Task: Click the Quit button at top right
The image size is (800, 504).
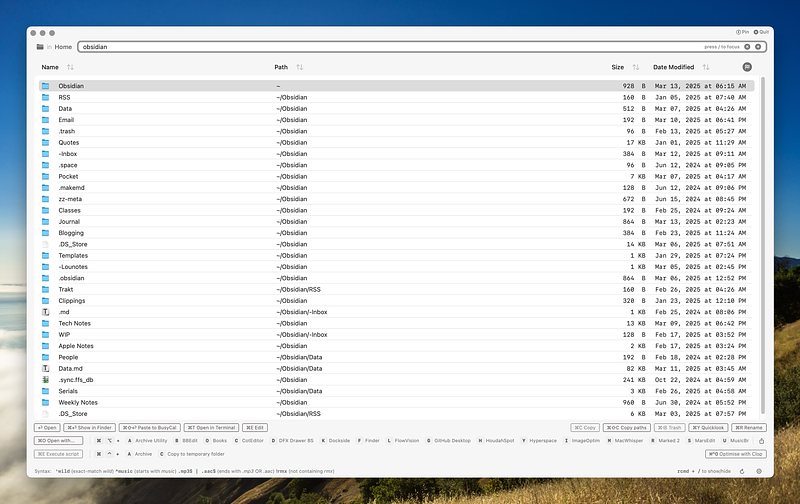Action: (x=761, y=32)
